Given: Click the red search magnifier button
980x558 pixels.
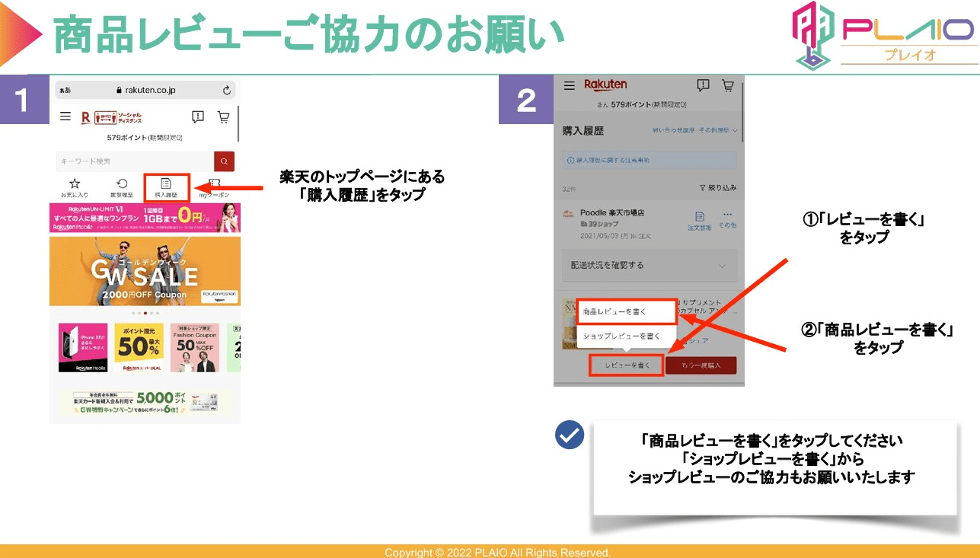Looking at the screenshot, I should coord(224,161).
